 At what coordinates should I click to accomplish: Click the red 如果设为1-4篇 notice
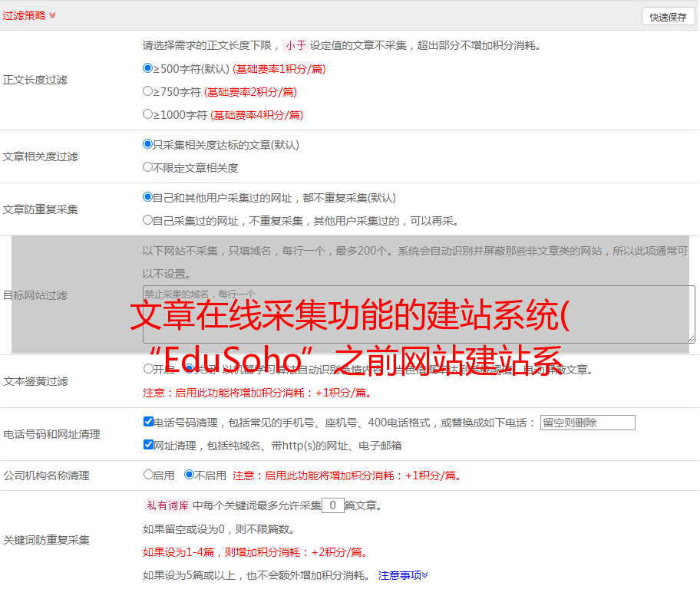[256, 552]
